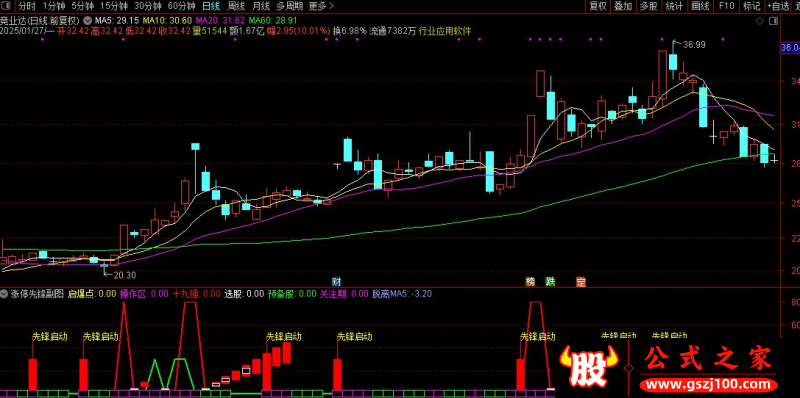Open the 行业应用软件 industry link

[444, 31]
